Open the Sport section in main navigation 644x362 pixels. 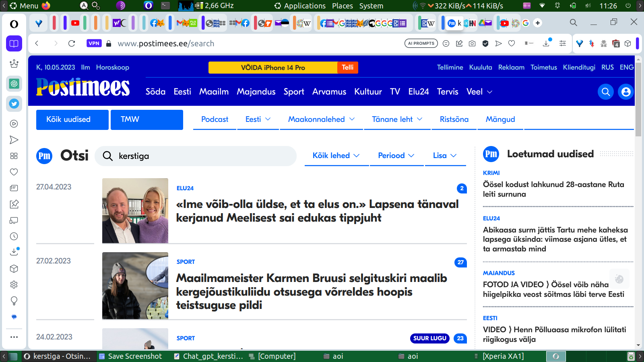tap(294, 92)
